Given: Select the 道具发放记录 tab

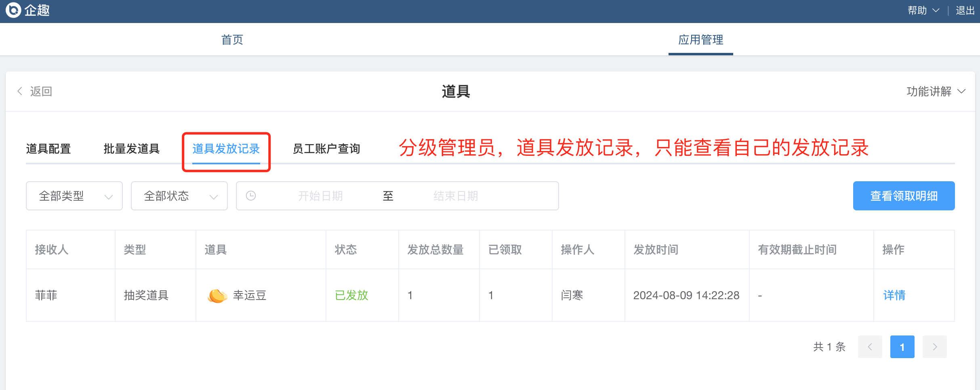Looking at the screenshot, I should tap(226, 149).
